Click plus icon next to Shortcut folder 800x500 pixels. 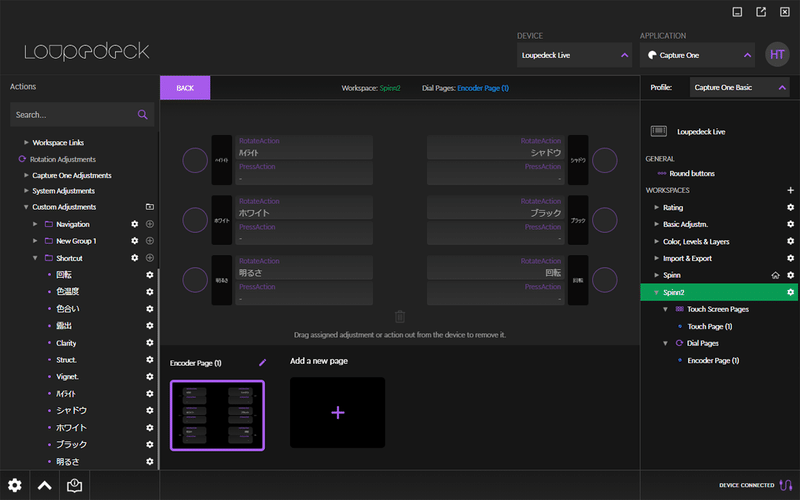150,258
